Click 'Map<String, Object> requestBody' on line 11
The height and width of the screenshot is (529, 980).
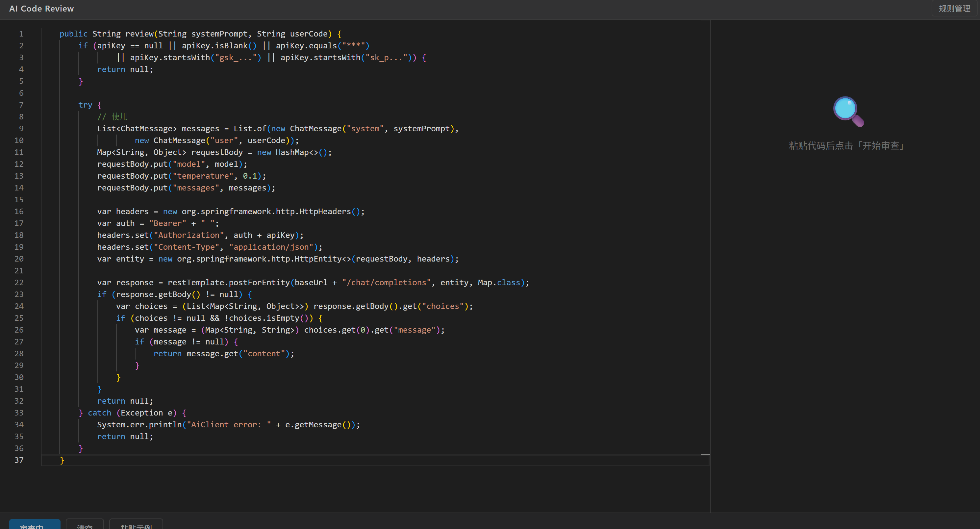(x=170, y=152)
